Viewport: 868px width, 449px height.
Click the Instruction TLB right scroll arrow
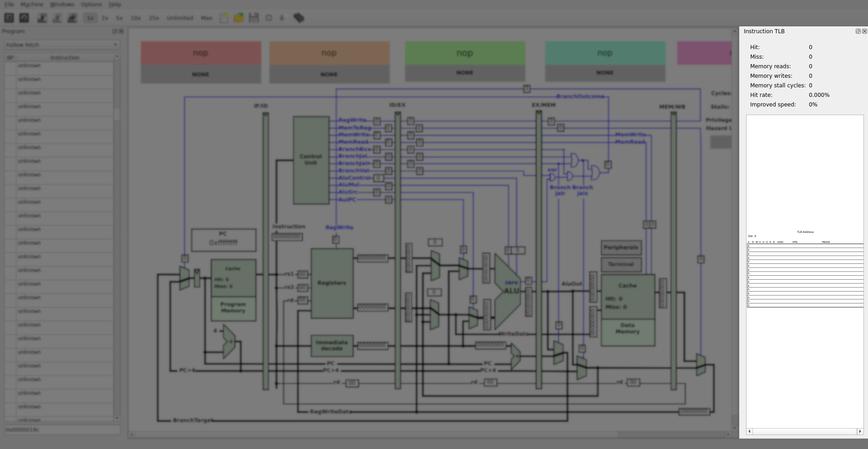pos(860,431)
